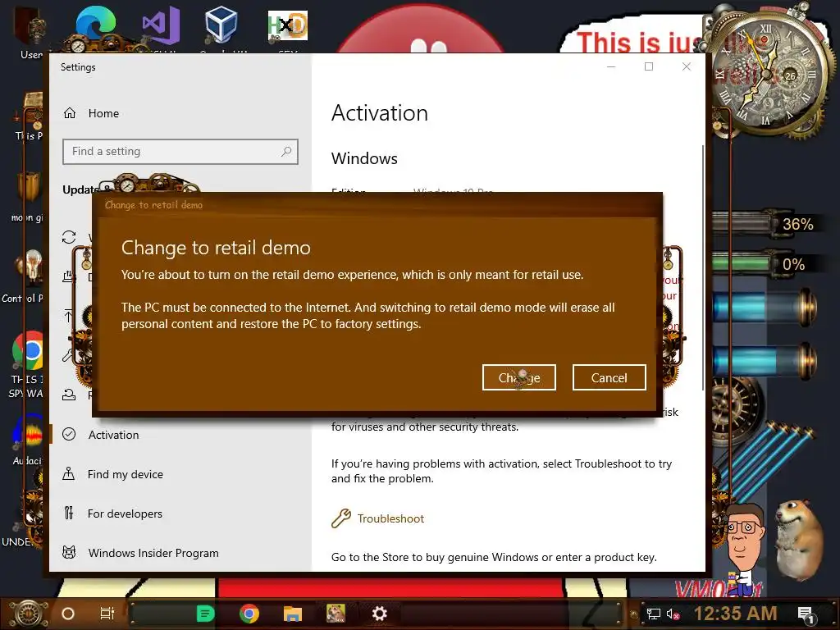Open Find my device settings
The image size is (840, 630).
(126, 474)
